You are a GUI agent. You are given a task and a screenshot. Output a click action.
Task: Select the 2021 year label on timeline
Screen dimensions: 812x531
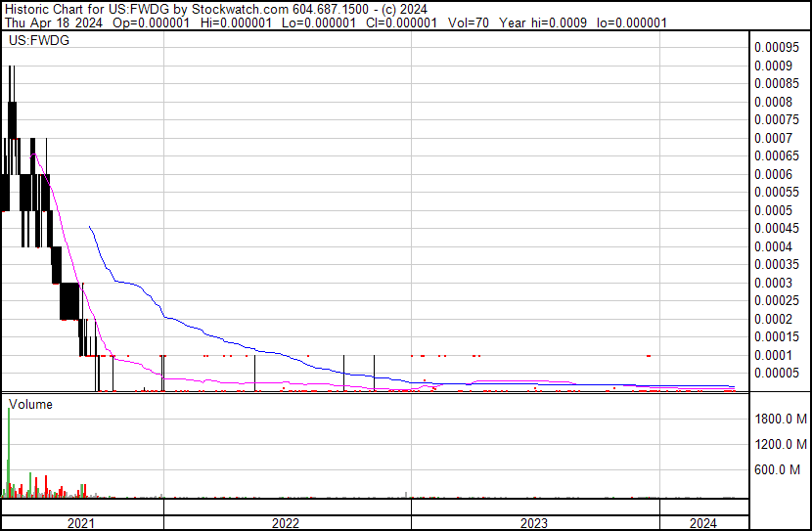[x=81, y=523]
